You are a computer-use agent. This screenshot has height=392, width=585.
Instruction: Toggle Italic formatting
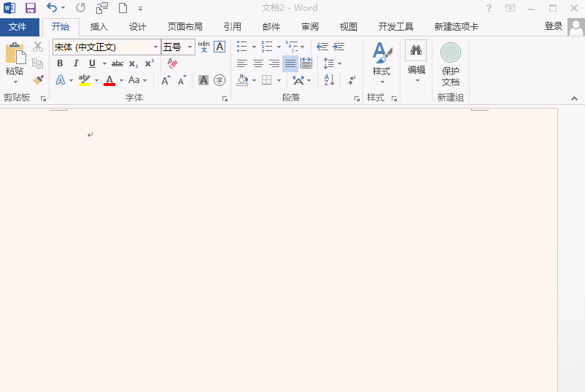76,63
